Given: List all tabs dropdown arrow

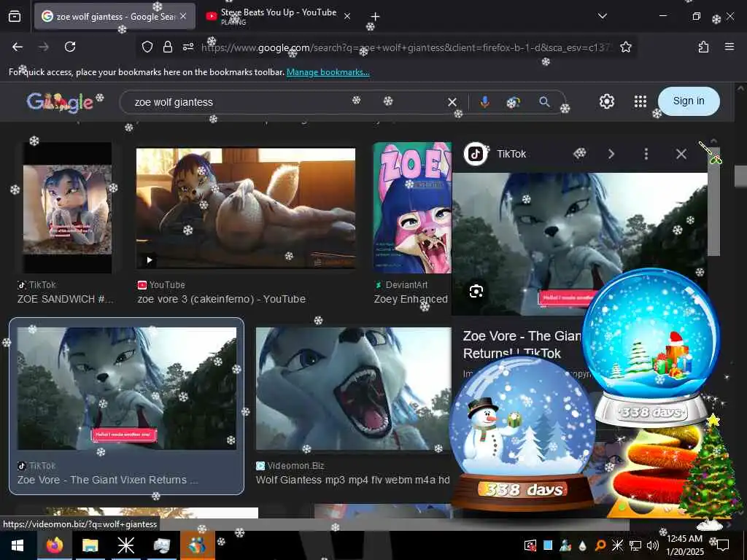Looking at the screenshot, I should click(x=602, y=16).
